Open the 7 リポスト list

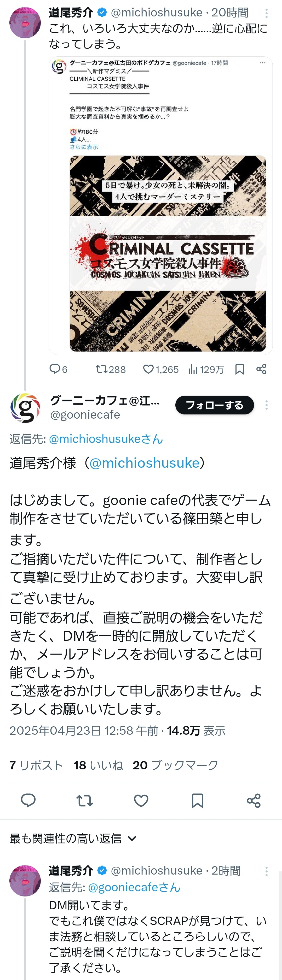(x=36, y=765)
